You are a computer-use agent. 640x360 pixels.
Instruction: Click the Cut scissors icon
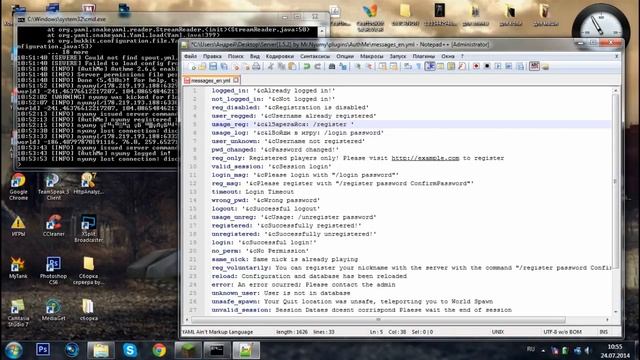point(270,66)
